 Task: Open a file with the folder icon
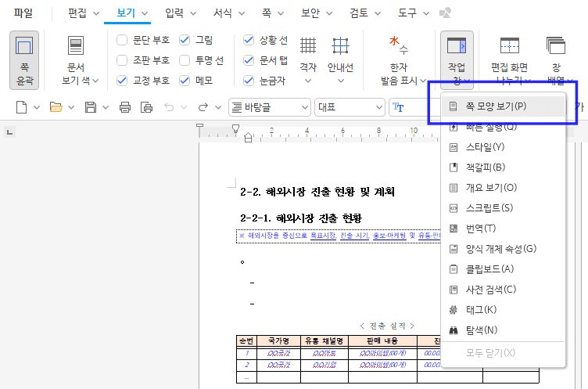[x=56, y=107]
